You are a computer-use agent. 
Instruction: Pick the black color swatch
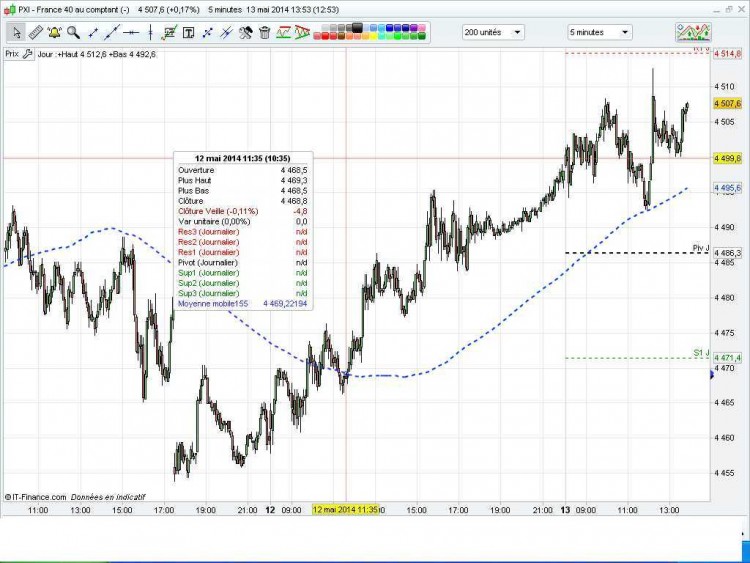pos(357,27)
